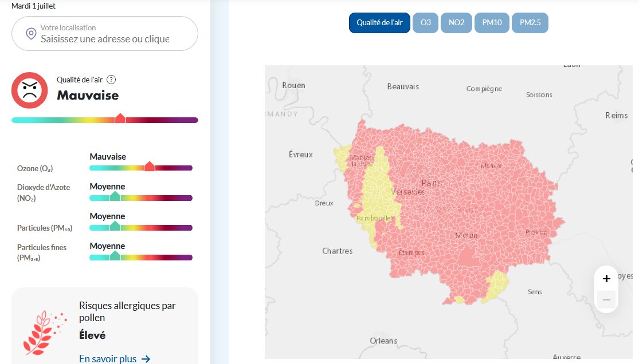Click the main air quality gradient slider marker
This screenshot has height=364, width=639.
tap(120, 118)
